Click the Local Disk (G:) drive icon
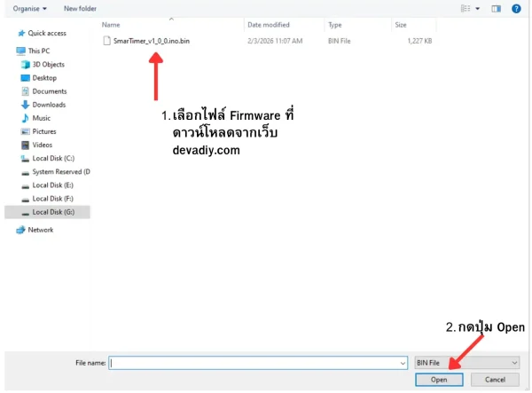Screen dimensions: 532x393 25,213
